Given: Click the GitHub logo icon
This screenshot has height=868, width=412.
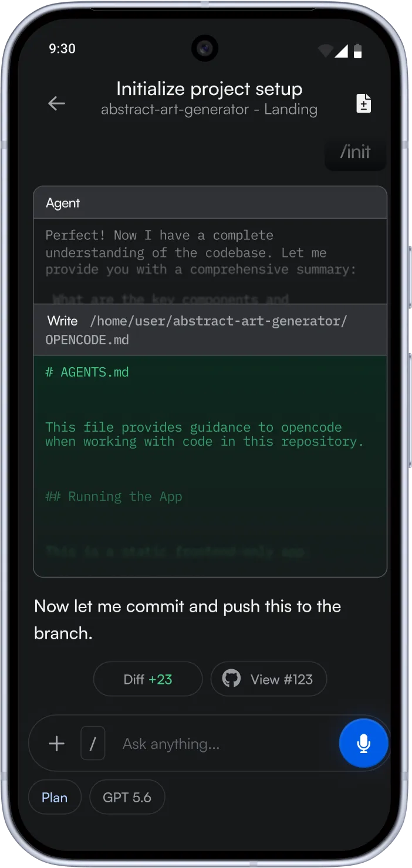Looking at the screenshot, I should [x=231, y=679].
